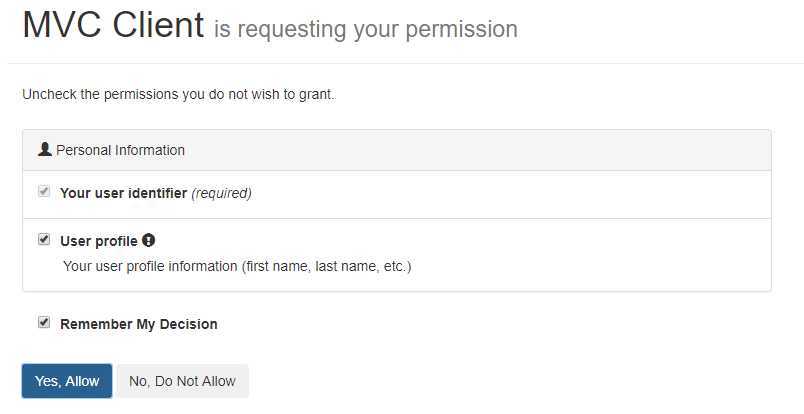The image size is (804, 414).
Task: Click the Personal Information heading text
Action: point(120,150)
